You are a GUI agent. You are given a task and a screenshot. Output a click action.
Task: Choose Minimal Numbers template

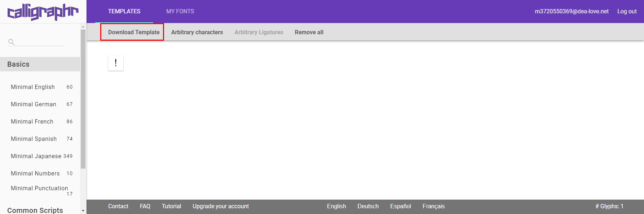tap(35, 173)
